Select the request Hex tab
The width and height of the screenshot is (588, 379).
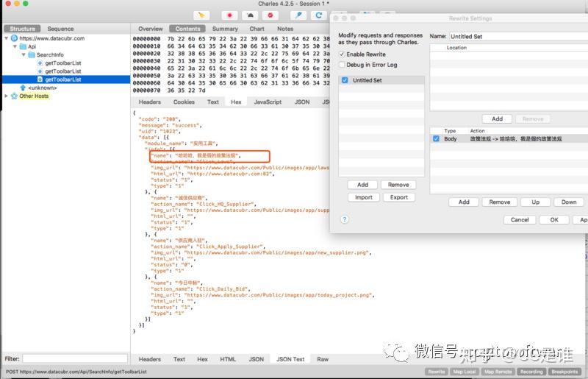coord(236,102)
